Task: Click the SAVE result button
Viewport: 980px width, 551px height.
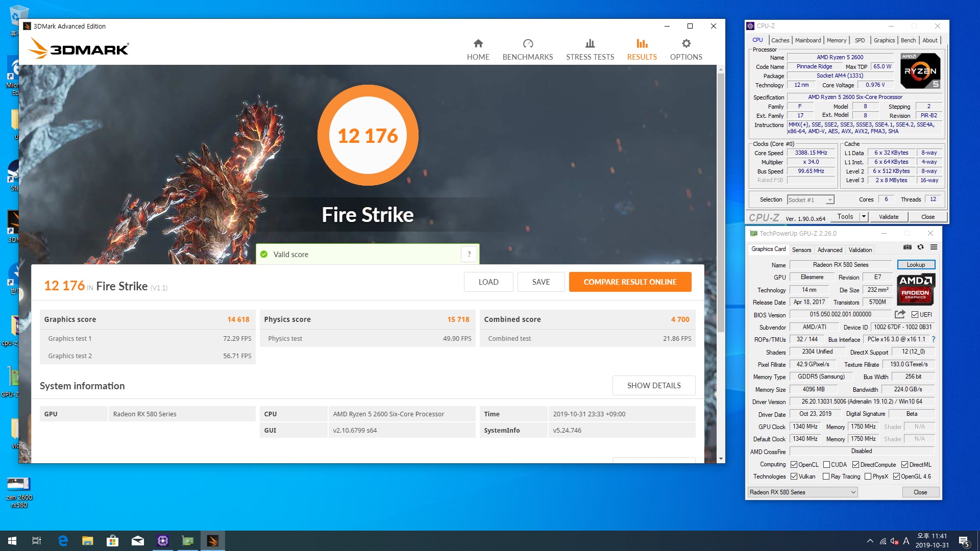Action: coord(541,282)
